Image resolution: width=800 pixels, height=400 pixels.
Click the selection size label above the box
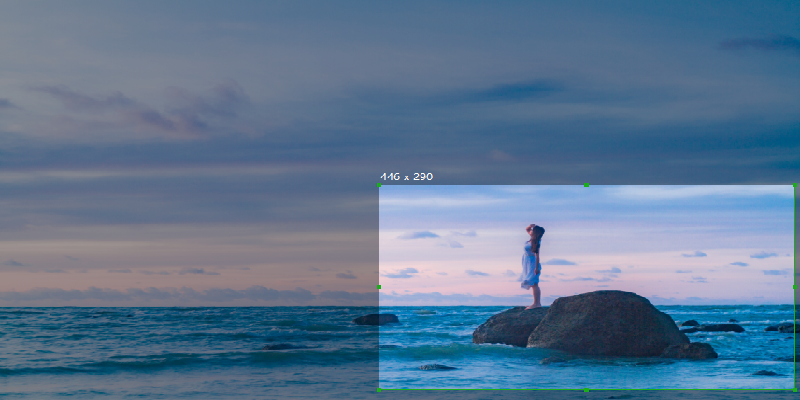406,177
